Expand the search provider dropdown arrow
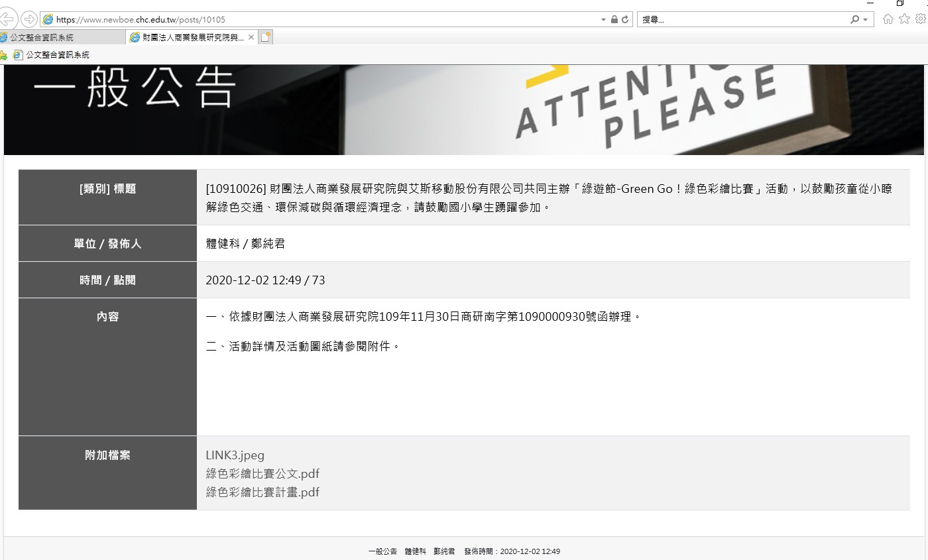Viewport: 928px width, 560px height. [x=865, y=20]
